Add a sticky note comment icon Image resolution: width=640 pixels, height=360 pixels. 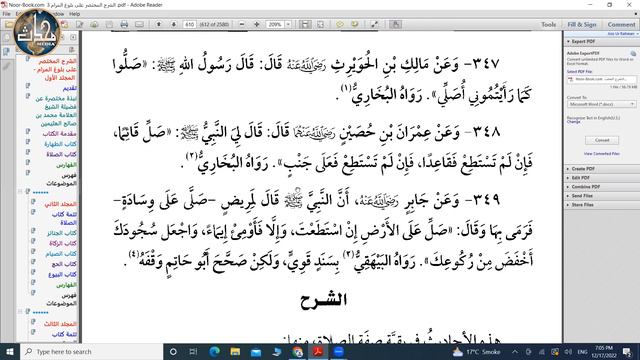340,24
